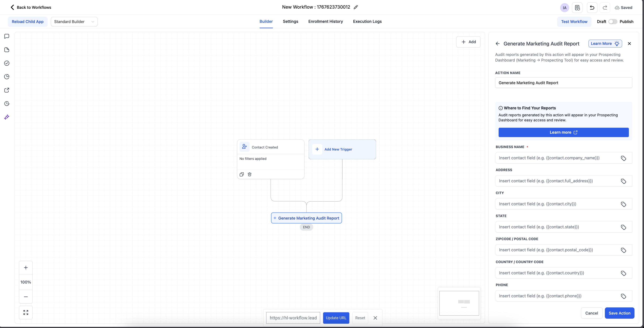Toggle the Draft/Publish switch

(613, 22)
